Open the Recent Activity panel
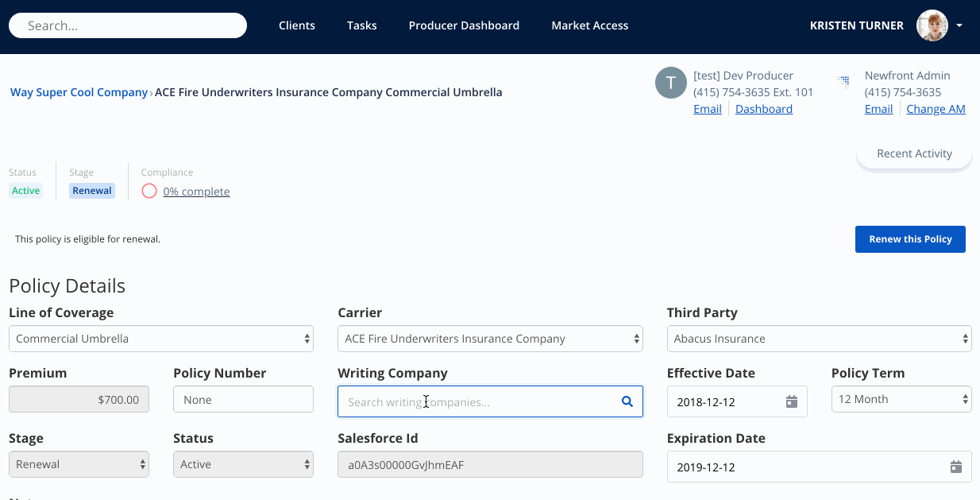This screenshot has height=500, width=980. (914, 154)
